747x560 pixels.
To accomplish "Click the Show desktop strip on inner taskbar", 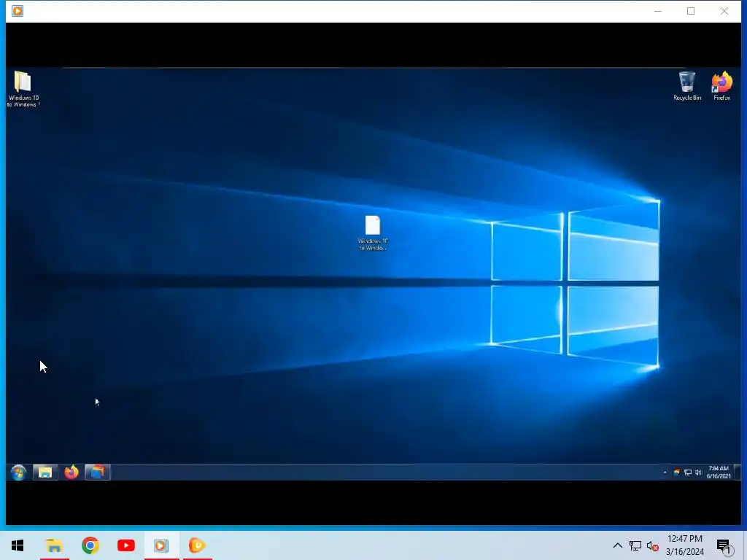I will 738,472.
